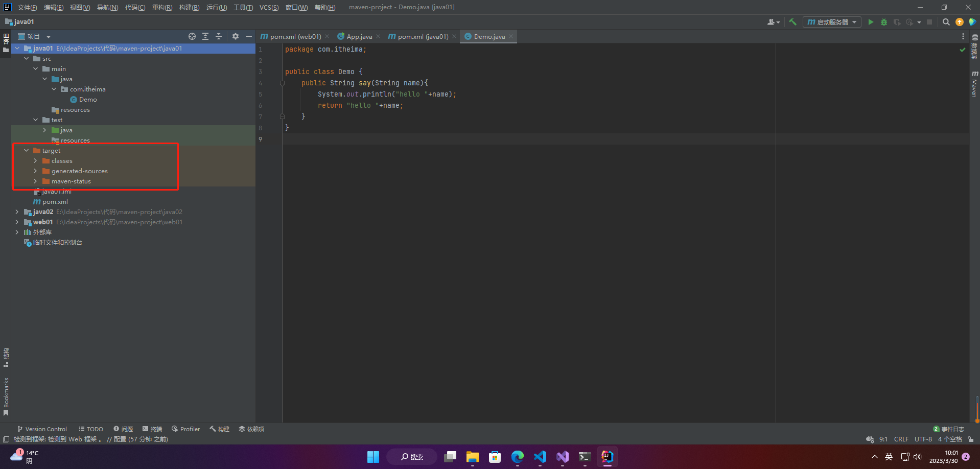Click the taskbar search box 搜索
The width and height of the screenshot is (980, 469).
pyautogui.click(x=412, y=457)
